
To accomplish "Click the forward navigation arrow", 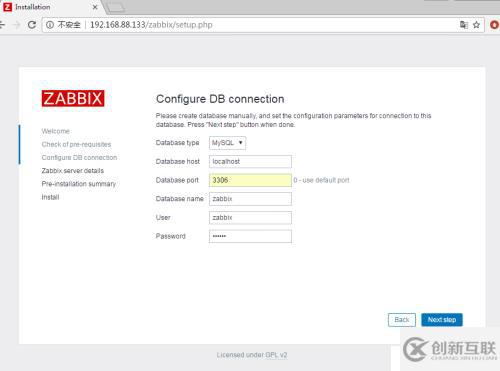I will pyautogui.click(x=17, y=25).
